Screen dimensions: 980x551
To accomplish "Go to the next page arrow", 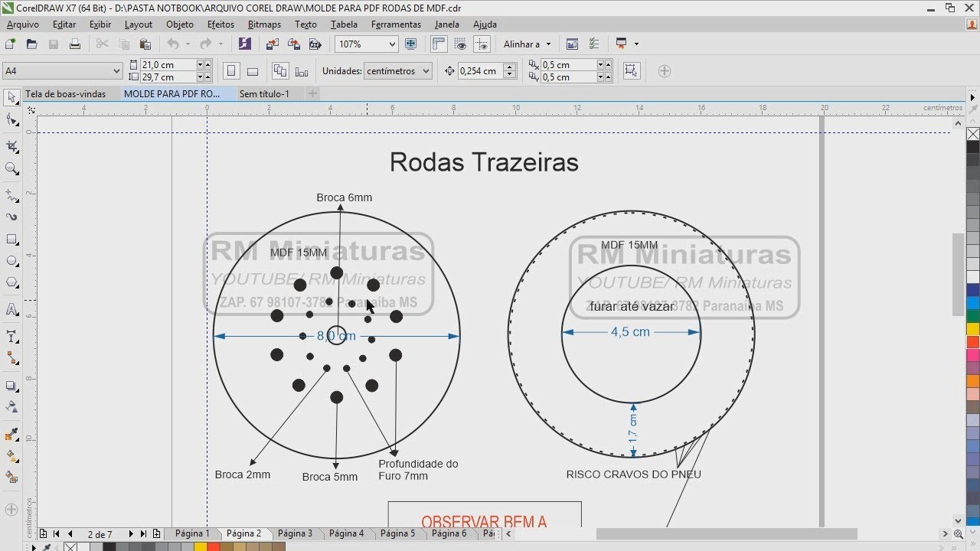I will click(x=131, y=534).
